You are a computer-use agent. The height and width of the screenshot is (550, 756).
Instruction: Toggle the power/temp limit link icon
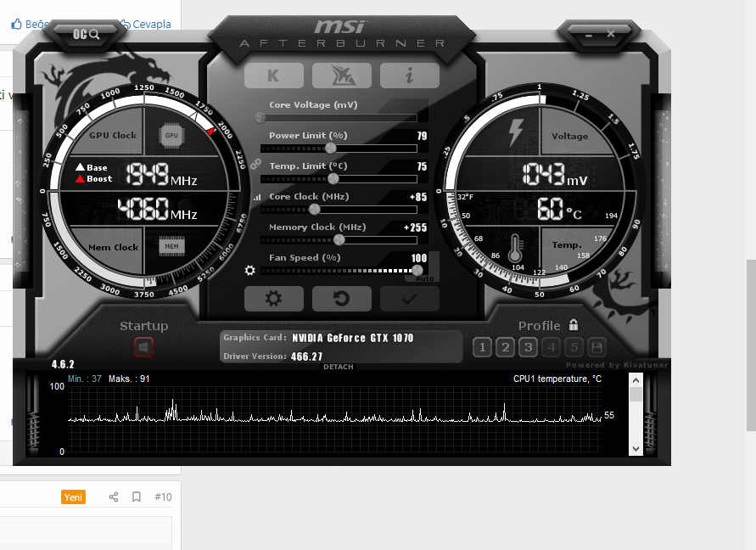(255, 165)
